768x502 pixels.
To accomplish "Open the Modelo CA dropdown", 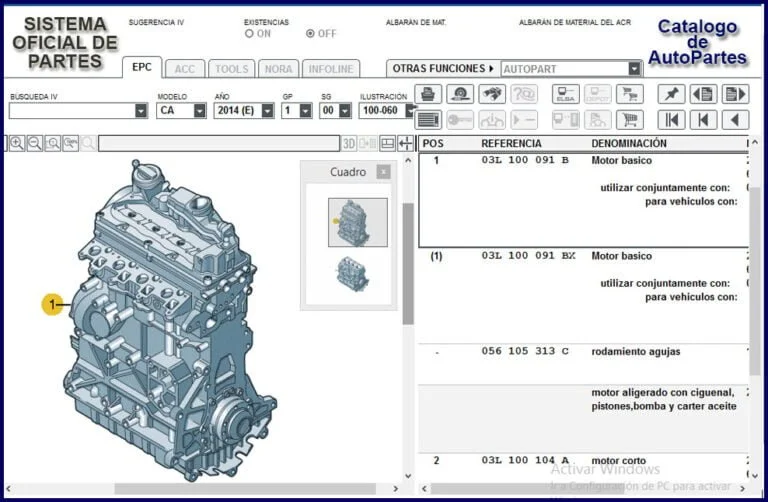I will [200, 111].
